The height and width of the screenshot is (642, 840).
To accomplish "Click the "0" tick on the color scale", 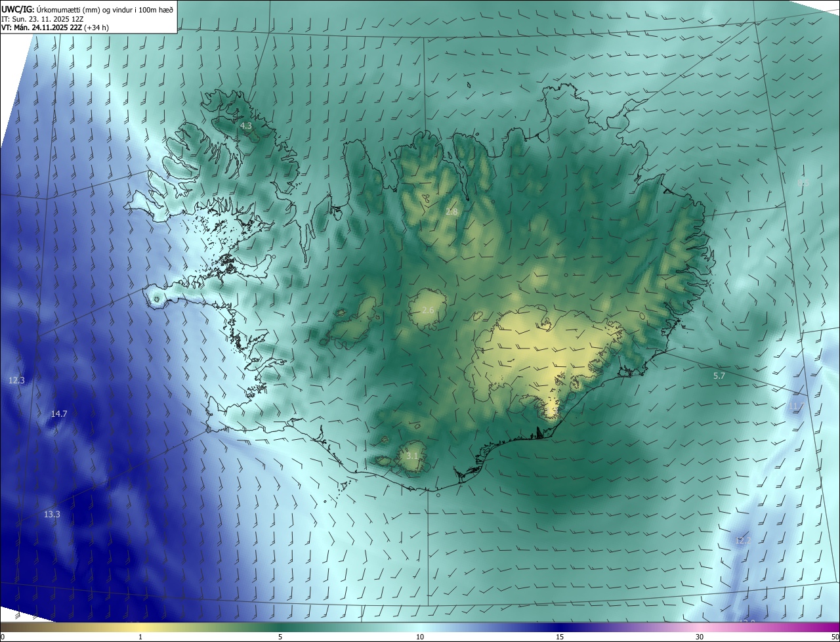I will coord(3,637).
